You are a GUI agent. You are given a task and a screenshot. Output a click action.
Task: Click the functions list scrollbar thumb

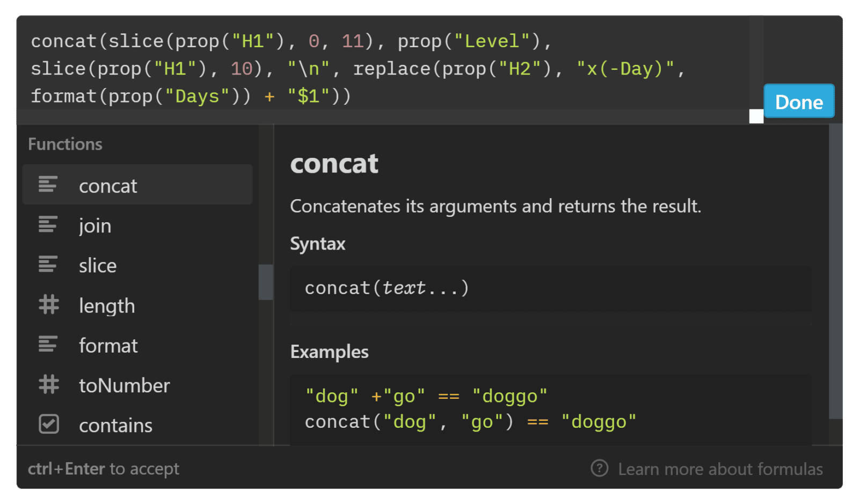tap(266, 282)
